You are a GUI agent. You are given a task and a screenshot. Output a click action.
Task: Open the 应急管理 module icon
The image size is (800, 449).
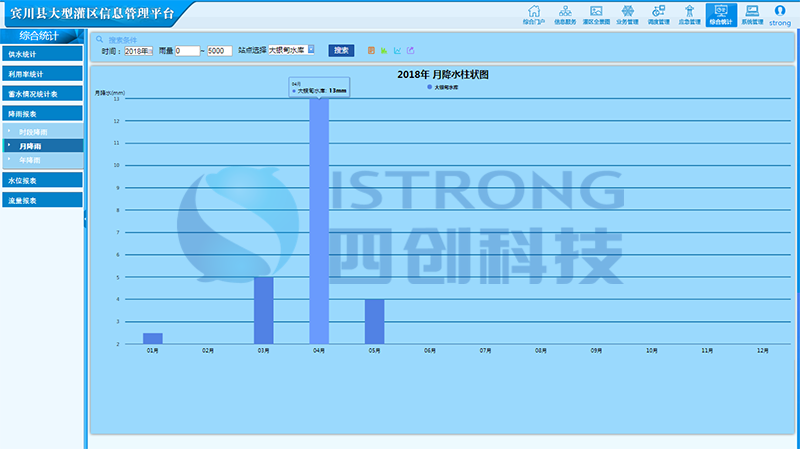pos(689,15)
